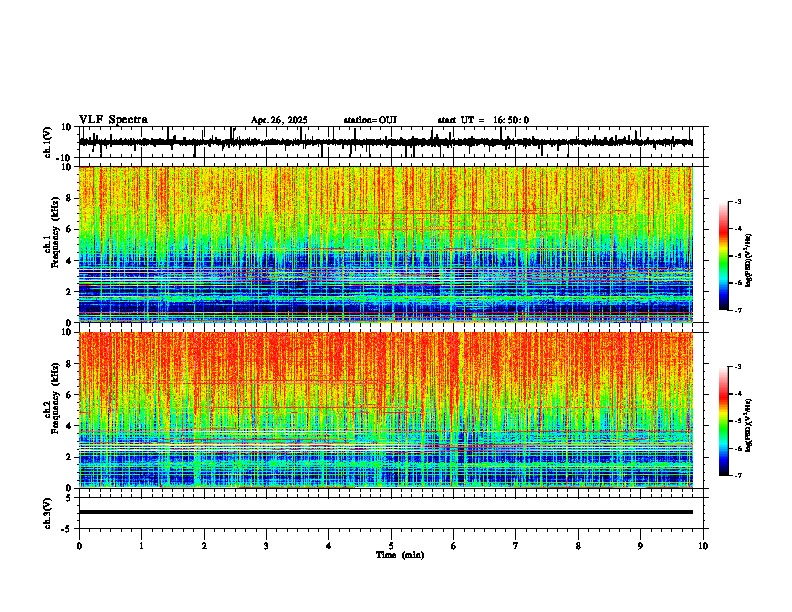Click the 'VLF Spectra' title text
792x612 pixels.
(113, 119)
